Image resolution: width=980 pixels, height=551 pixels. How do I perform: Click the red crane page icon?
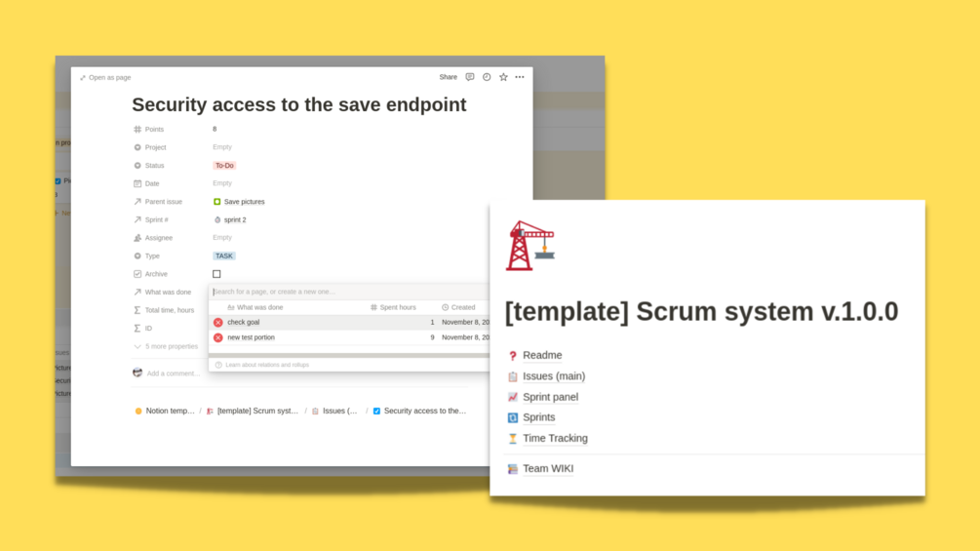pyautogui.click(x=530, y=246)
